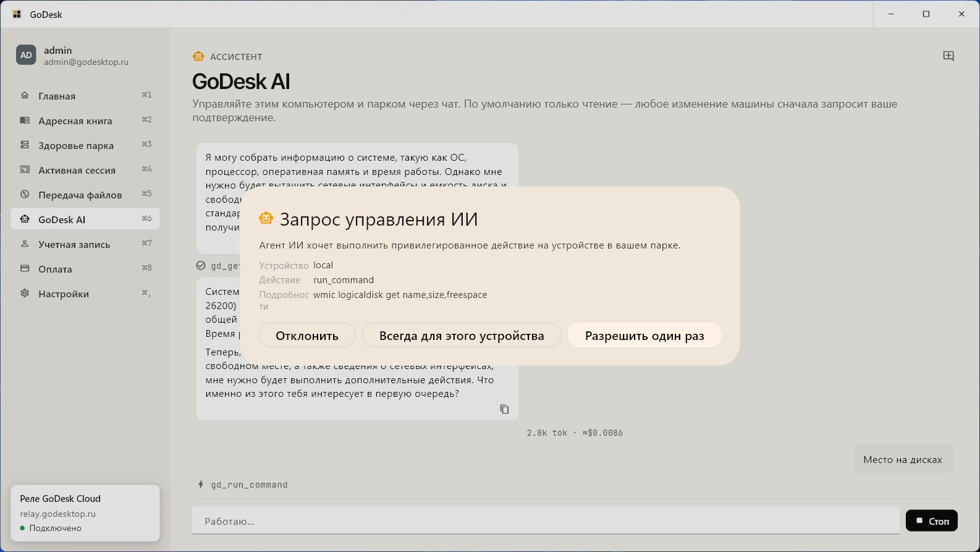Click the robot icon beside GoDesk AI

coord(25,219)
